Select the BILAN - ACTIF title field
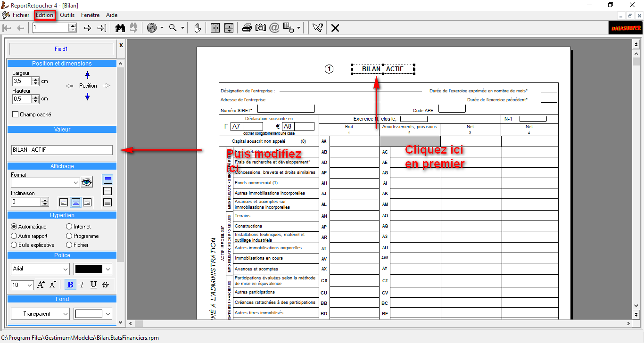The width and height of the screenshot is (644, 343). 383,69
